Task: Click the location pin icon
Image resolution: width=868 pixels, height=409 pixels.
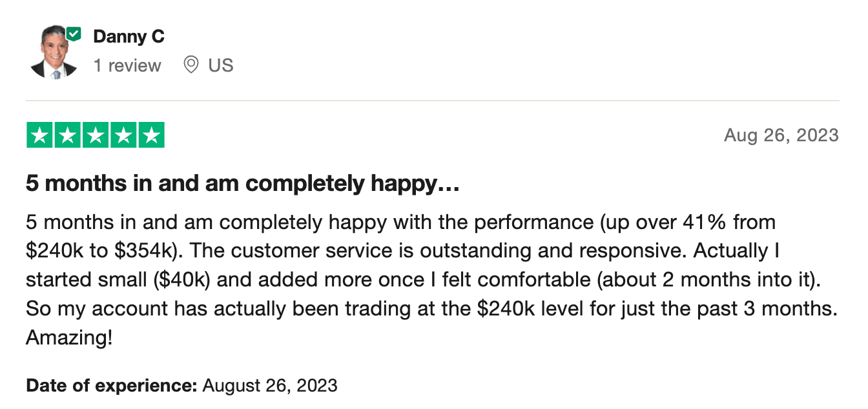Action: click(x=191, y=65)
